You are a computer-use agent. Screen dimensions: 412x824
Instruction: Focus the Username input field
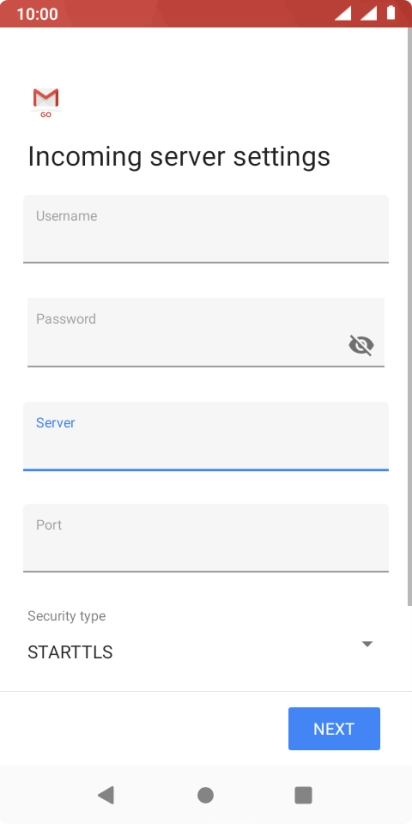(205, 229)
